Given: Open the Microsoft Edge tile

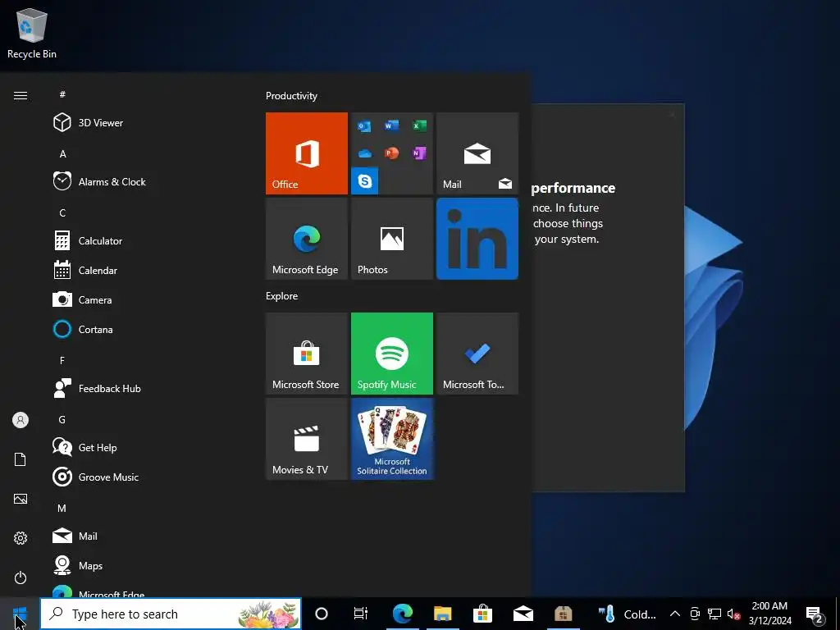Looking at the screenshot, I should coord(307,239).
